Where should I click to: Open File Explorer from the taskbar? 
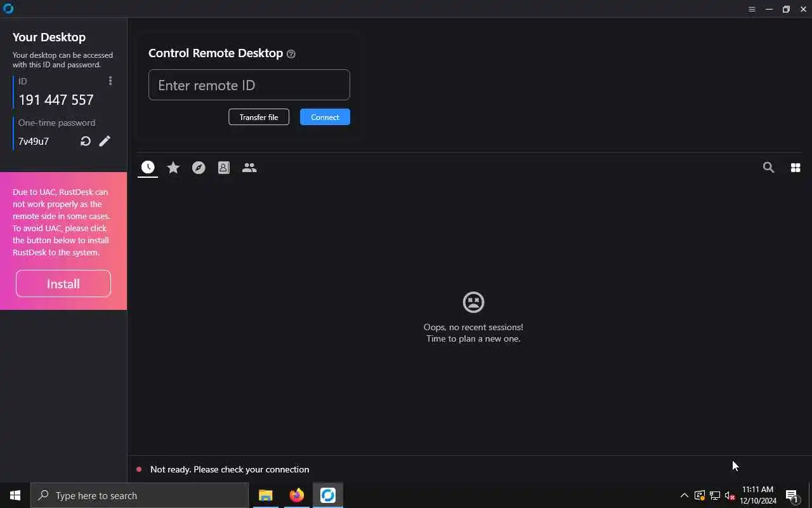(265, 495)
